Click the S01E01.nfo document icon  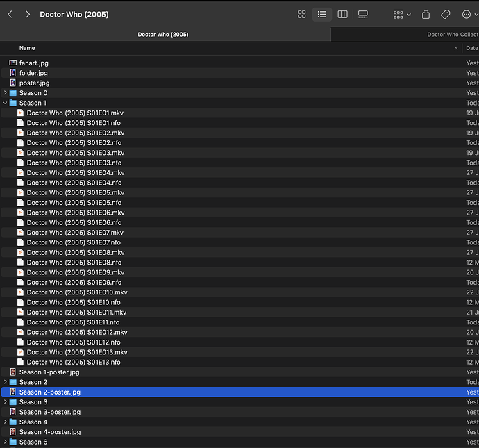(x=20, y=123)
